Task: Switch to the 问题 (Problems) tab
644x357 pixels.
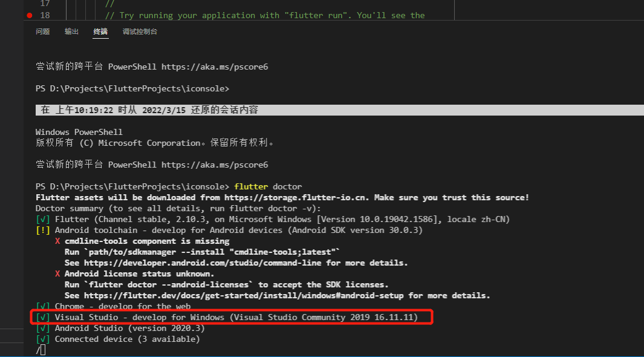Action: pos(43,31)
